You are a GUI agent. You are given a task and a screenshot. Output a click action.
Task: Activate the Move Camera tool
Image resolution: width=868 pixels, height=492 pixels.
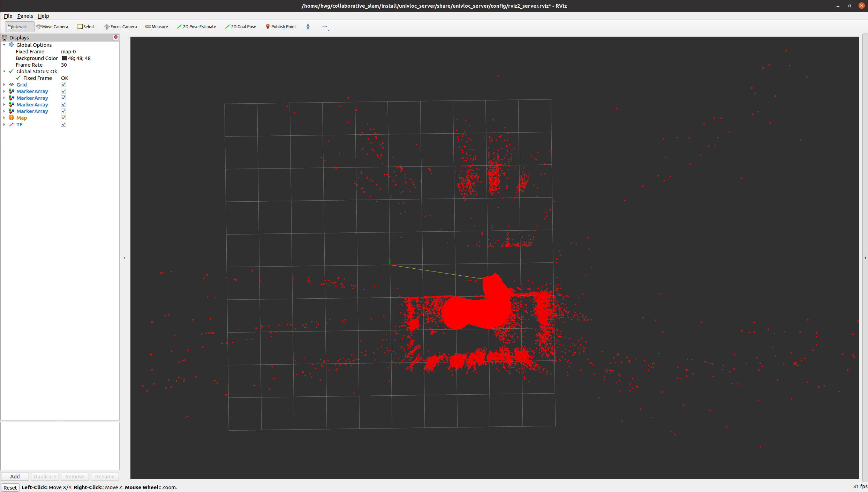pos(52,27)
